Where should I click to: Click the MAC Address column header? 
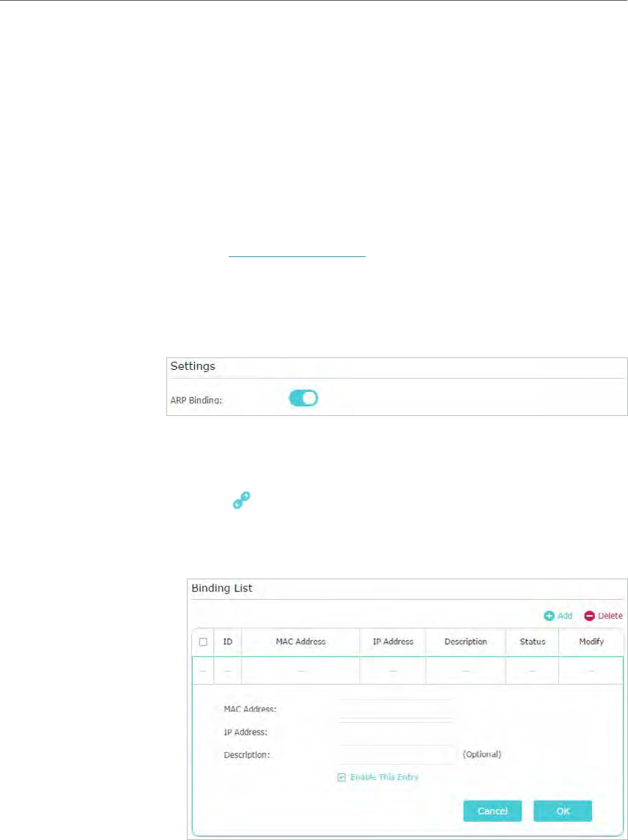(x=300, y=642)
